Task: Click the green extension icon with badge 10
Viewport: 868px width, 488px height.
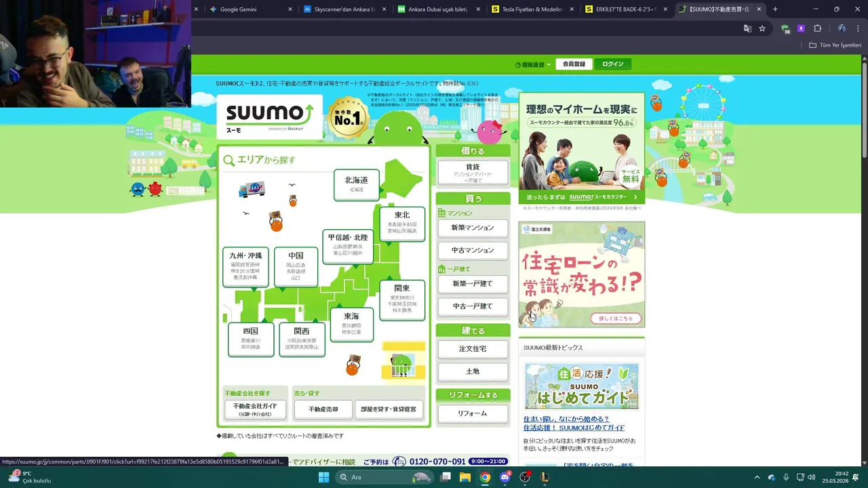Action: (x=785, y=29)
